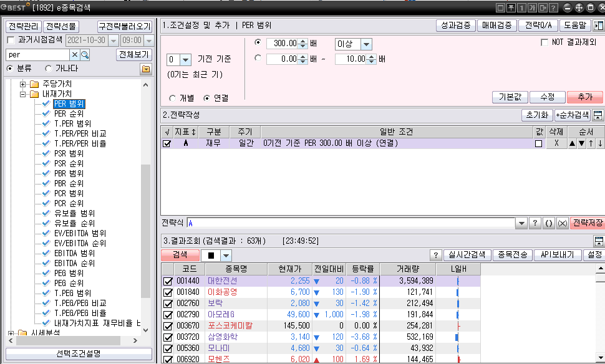Select PSR 범위 in the tree
This screenshot has width=605, height=364.
(69, 153)
